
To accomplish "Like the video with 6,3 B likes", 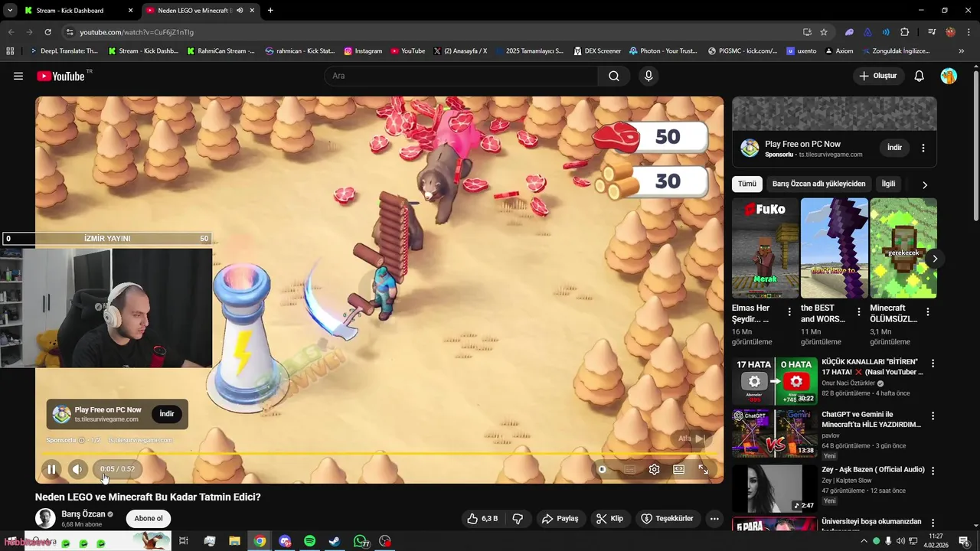I will (x=482, y=518).
